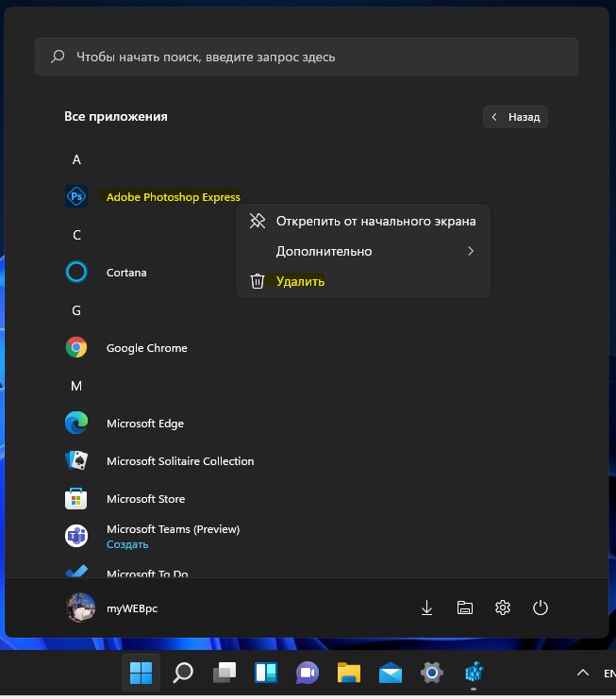The image size is (616, 699).
Task: Select the Microsoft Store label
Action: tap(145, 499)
